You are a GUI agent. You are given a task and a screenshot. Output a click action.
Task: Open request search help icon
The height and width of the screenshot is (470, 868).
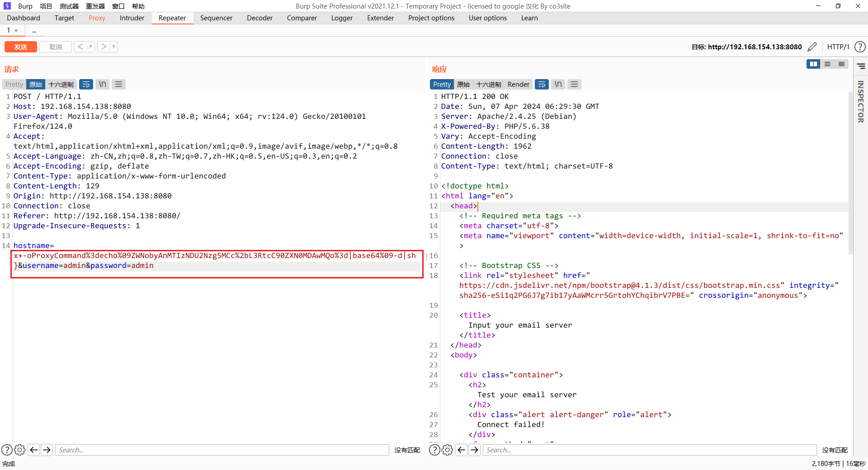7,450
